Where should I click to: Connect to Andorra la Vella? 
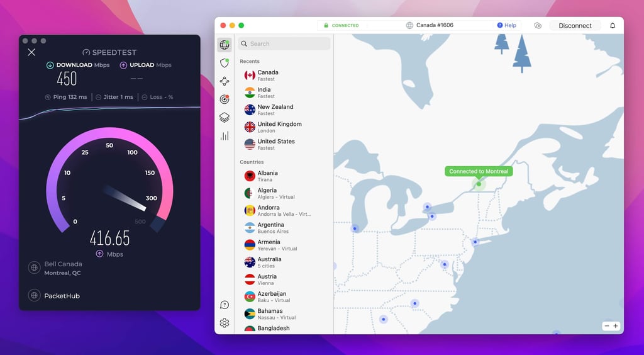284,210
